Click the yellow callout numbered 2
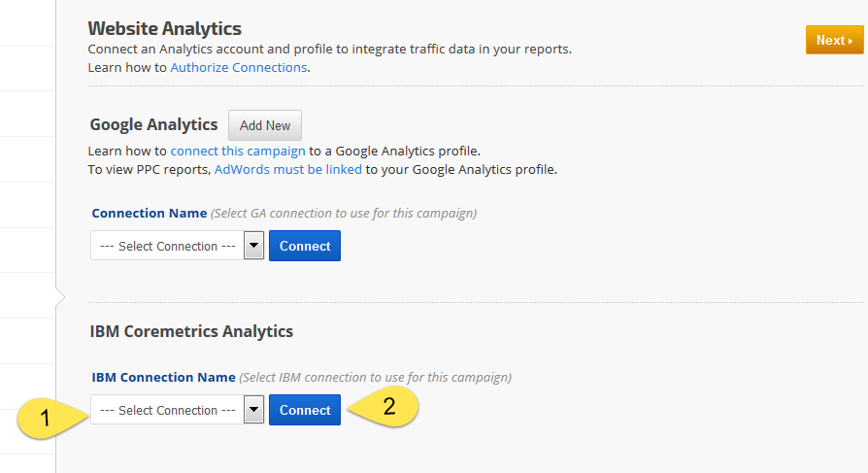 click(x=386, y=407)
